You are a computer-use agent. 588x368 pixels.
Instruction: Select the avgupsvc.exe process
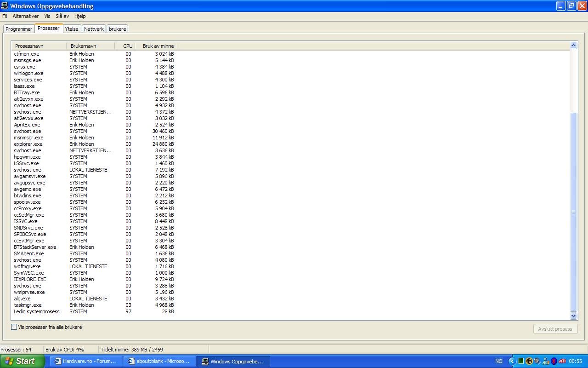tap(94, 183)
